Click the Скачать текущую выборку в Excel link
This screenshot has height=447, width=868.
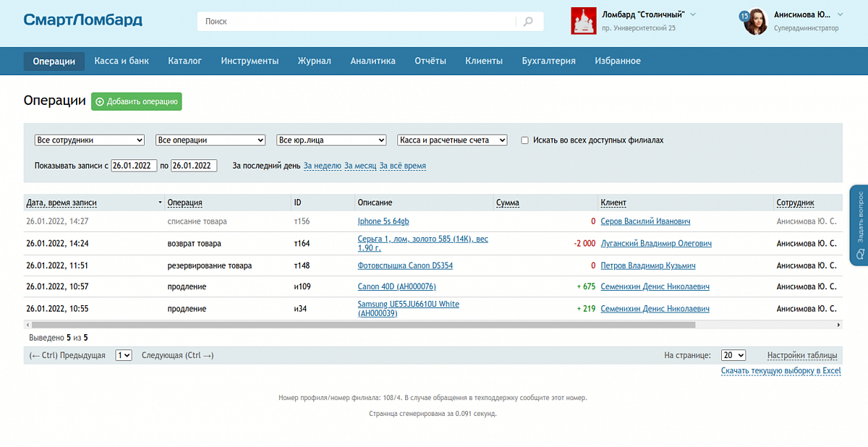780,371
